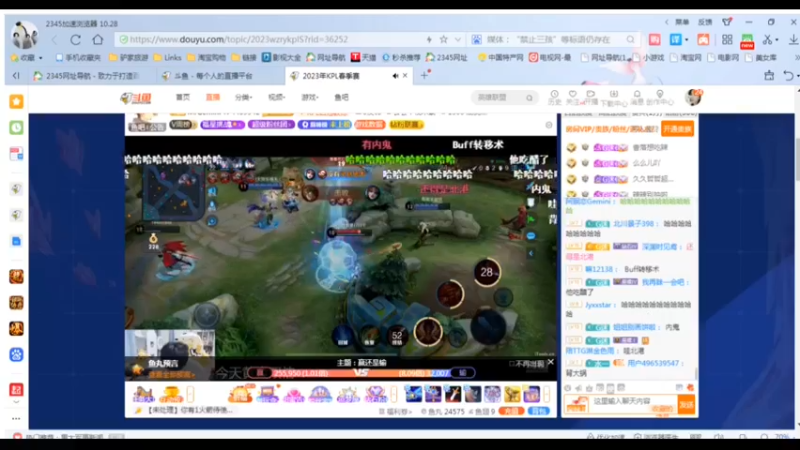Click the skin wardrobe icon in title bar
The width and height of the screenshot is (800, 450).
pyautogui.click(x=727, y=22)
